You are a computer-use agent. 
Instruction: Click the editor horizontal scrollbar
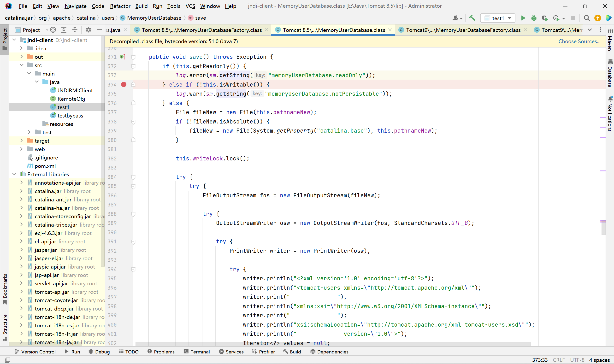point(333,344)
